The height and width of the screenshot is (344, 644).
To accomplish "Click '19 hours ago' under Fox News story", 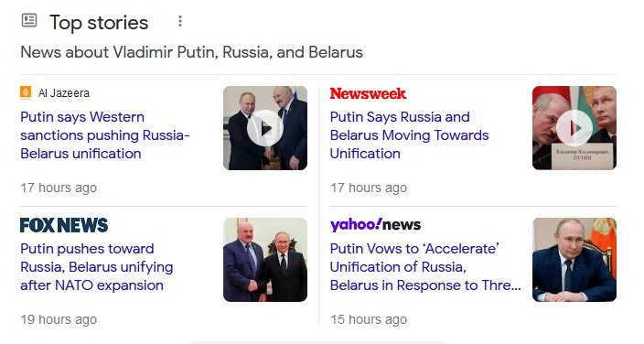I will (x=59, y=319).
